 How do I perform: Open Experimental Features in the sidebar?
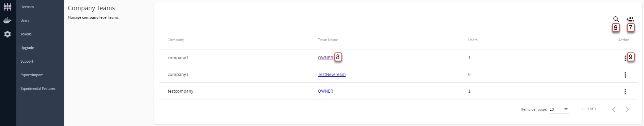point(38,89)
